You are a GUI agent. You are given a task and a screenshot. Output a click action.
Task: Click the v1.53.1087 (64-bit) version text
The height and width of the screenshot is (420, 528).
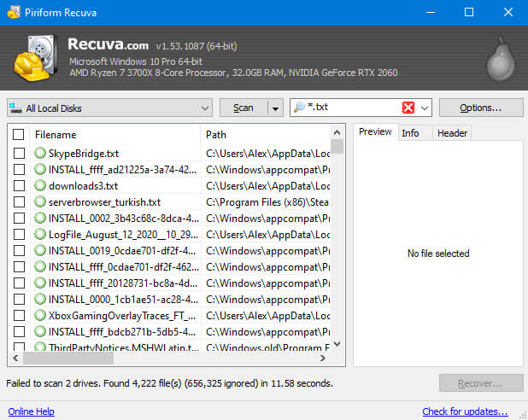point(197,46)
